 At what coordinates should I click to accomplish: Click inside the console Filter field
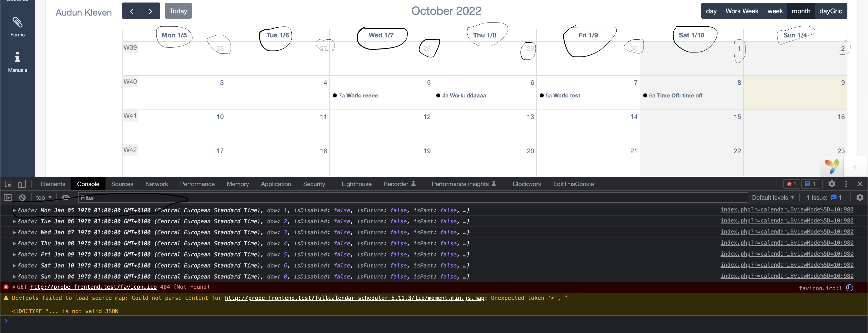[x=202, y=198]
